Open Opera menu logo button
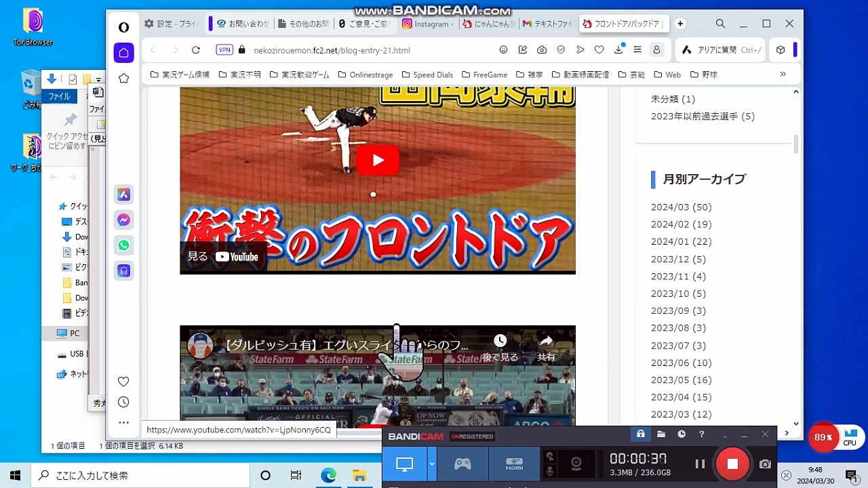The width and height of the screenshot is (868, 488). (123, 27)
